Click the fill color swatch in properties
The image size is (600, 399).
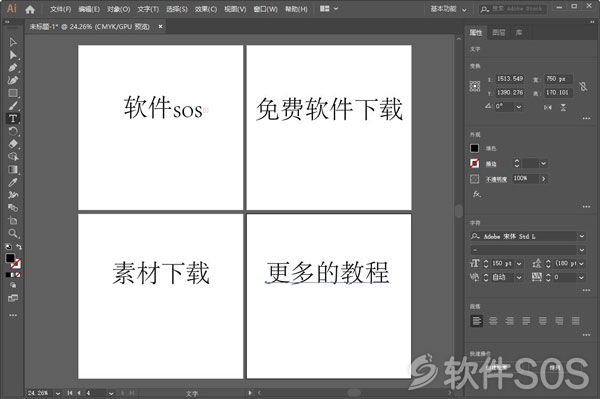474,148
